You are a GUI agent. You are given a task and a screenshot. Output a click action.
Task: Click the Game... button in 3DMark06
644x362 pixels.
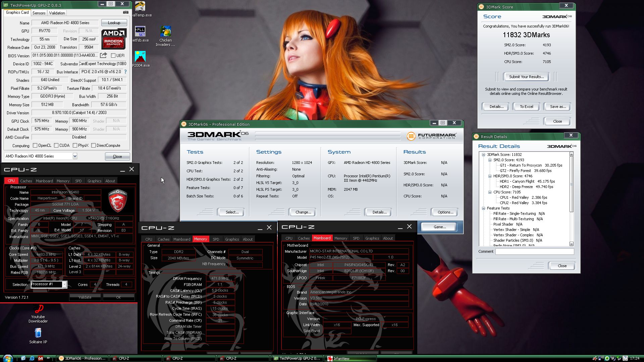click(x=439, y=227)
